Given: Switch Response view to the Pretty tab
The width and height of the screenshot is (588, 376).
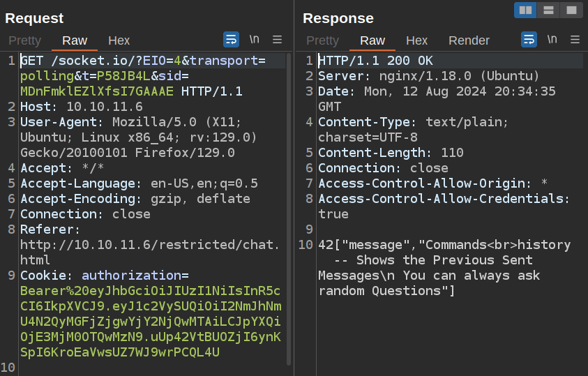Looking at the screenshot, I should tap(322, 40).
